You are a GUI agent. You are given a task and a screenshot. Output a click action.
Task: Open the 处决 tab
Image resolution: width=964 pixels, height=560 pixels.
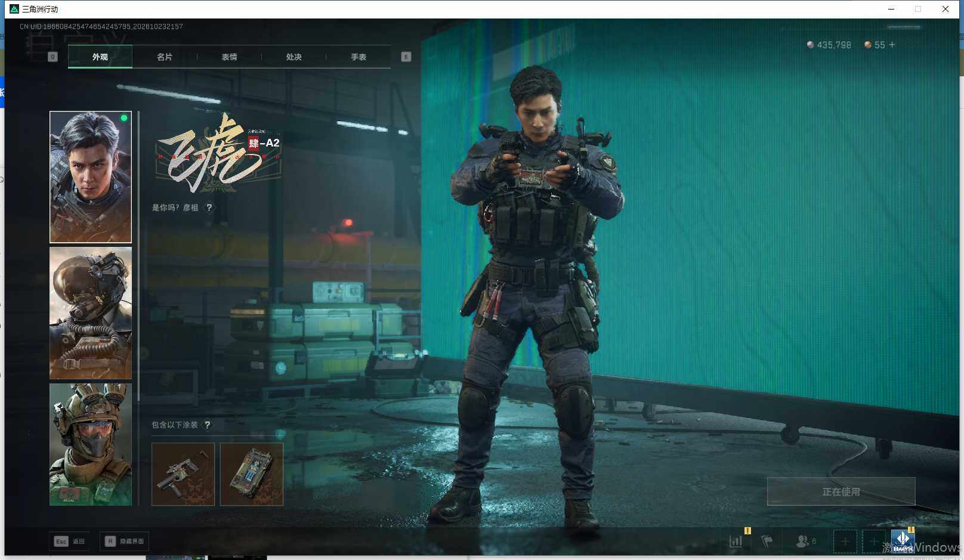293,57
